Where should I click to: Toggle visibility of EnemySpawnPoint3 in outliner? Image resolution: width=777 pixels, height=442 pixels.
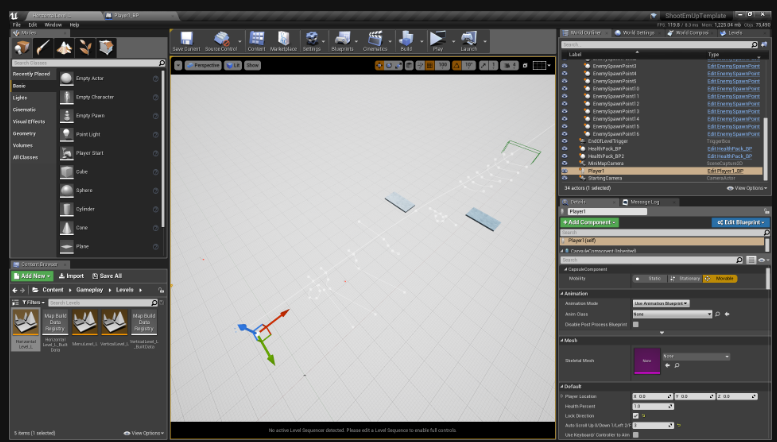click(564, 66)
